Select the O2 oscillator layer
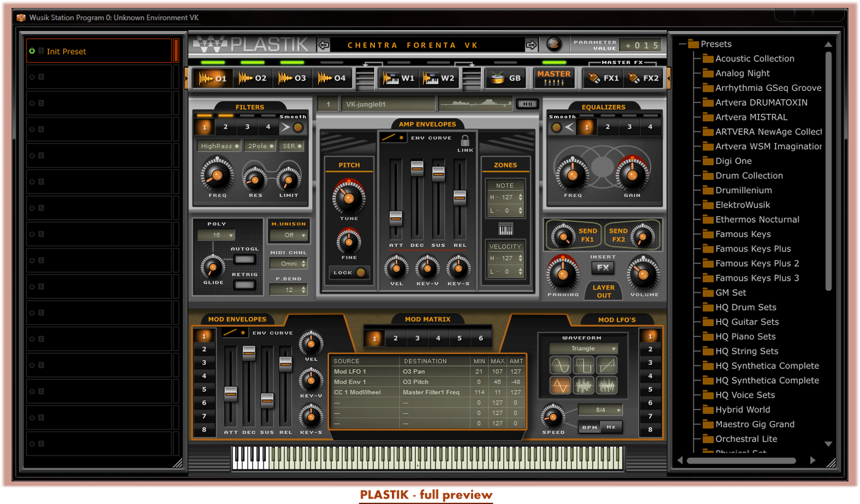 tap(252, 78)
